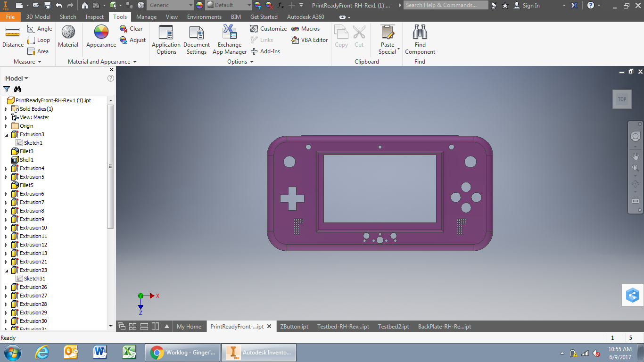Open Document Settings
Viewport: 644px width, 362px height.
(197, 40)
